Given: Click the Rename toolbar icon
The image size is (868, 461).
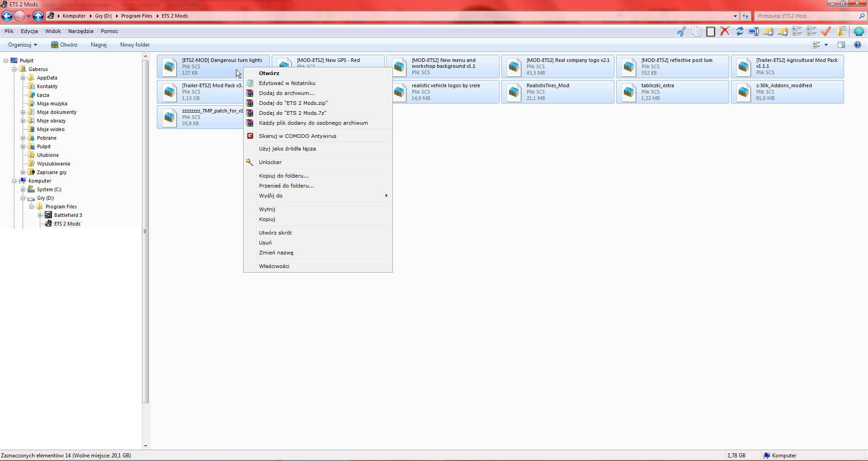Looking at the screenshot, I should tap(754, 31).
